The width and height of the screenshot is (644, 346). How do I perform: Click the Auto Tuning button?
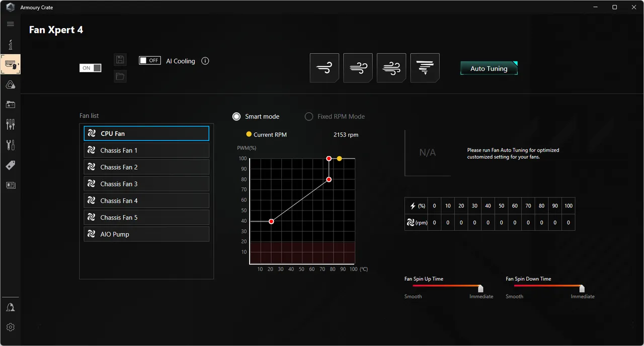489,68
